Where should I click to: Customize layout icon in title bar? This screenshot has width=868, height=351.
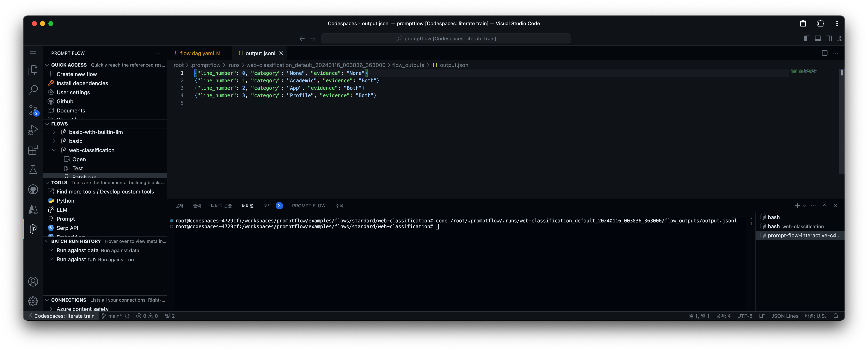click(839, 38)
